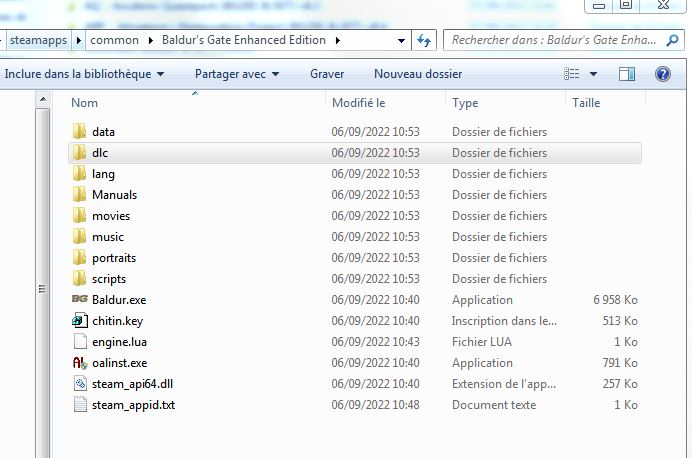Click the scrollbar up arrow
692x458 pixels.
click(x=43, y=99)
